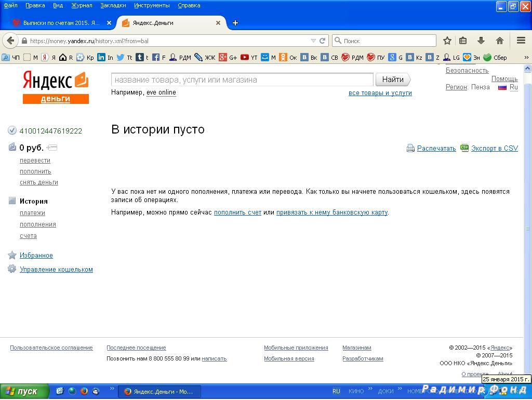This screenshot has height=400, width=532.
Task: Click the 'пополнения' history filter link
Action: (x=37, y=224)
